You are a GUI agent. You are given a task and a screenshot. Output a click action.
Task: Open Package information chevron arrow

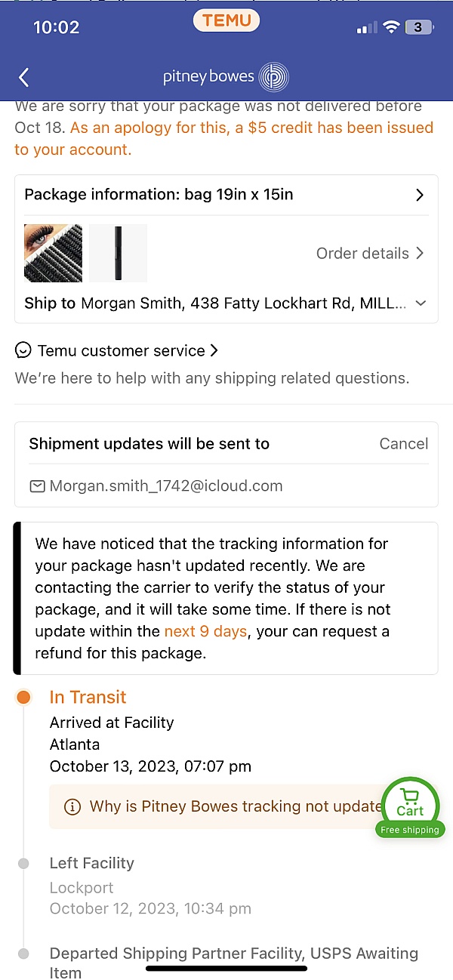tap(420, 195)
